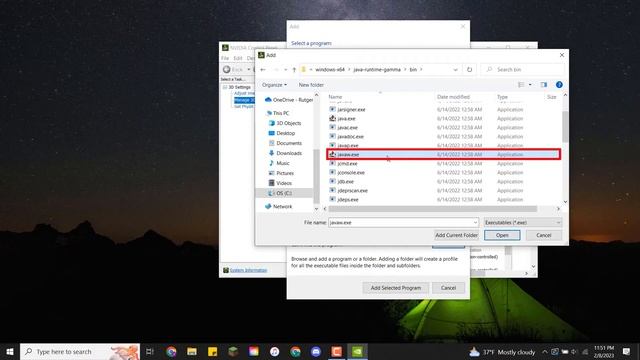Sort files by Size column
The width and height of the screenshot is (640, 360).
point(551,97)
